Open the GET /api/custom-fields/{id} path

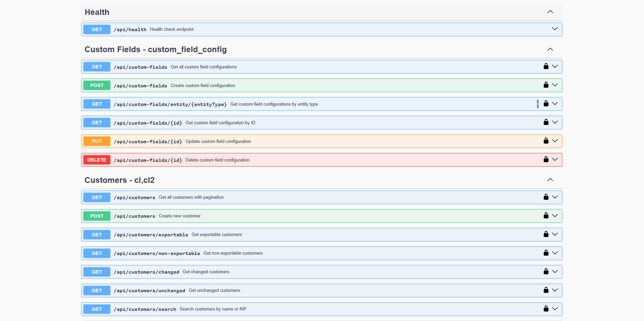click(148, 123)
